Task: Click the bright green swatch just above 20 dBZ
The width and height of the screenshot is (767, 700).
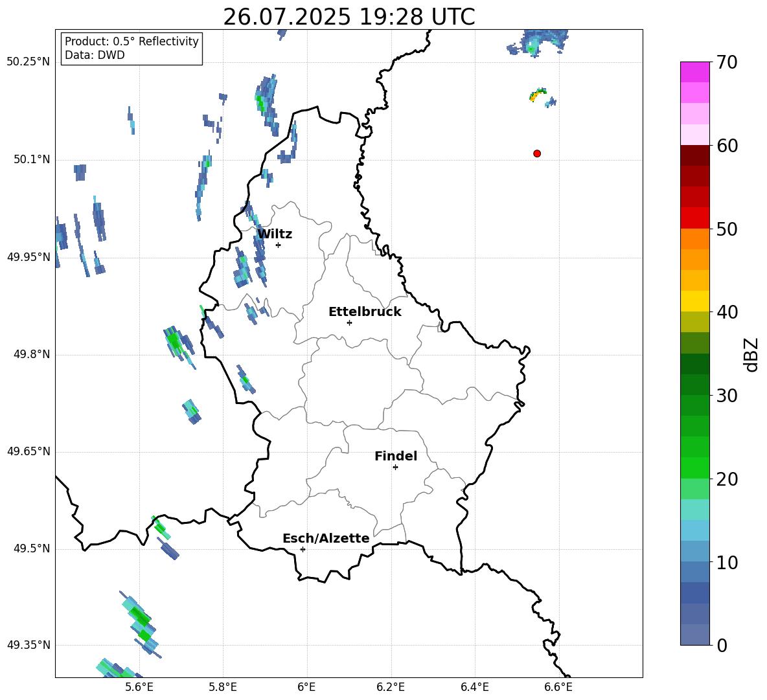Action: coord(694,468)
